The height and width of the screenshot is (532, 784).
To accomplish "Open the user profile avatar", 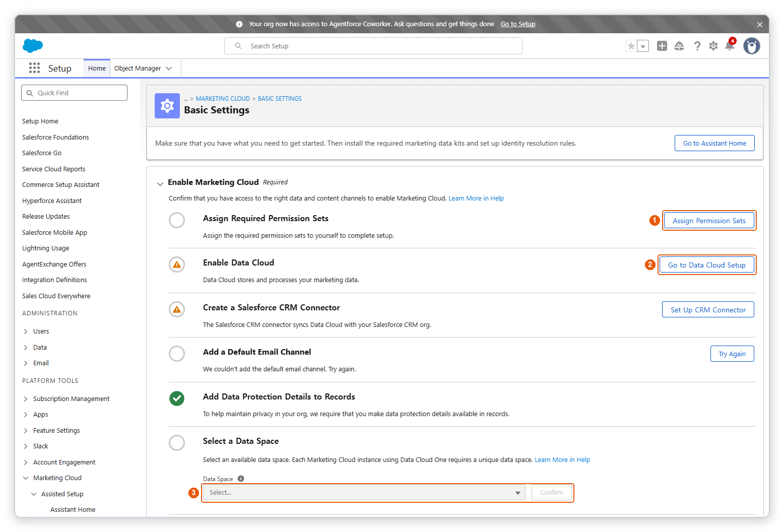I will pos(752,46).
